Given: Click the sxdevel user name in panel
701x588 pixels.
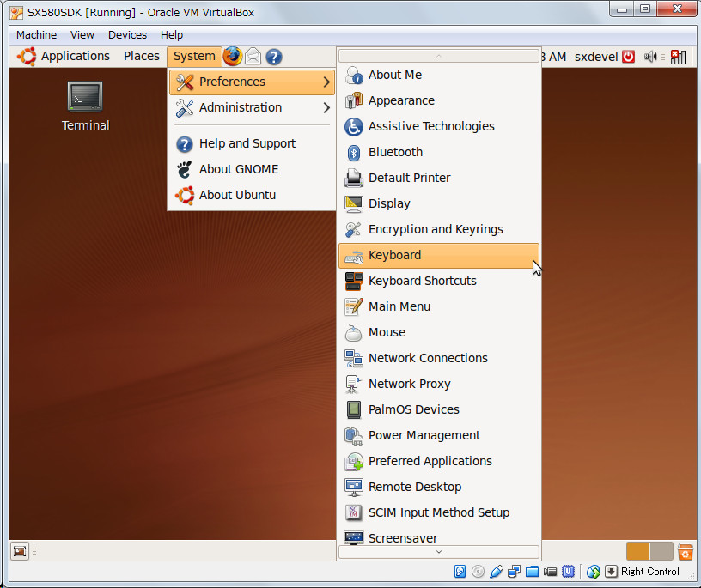Looking at the screenshot, I should (x=596, y=57).
